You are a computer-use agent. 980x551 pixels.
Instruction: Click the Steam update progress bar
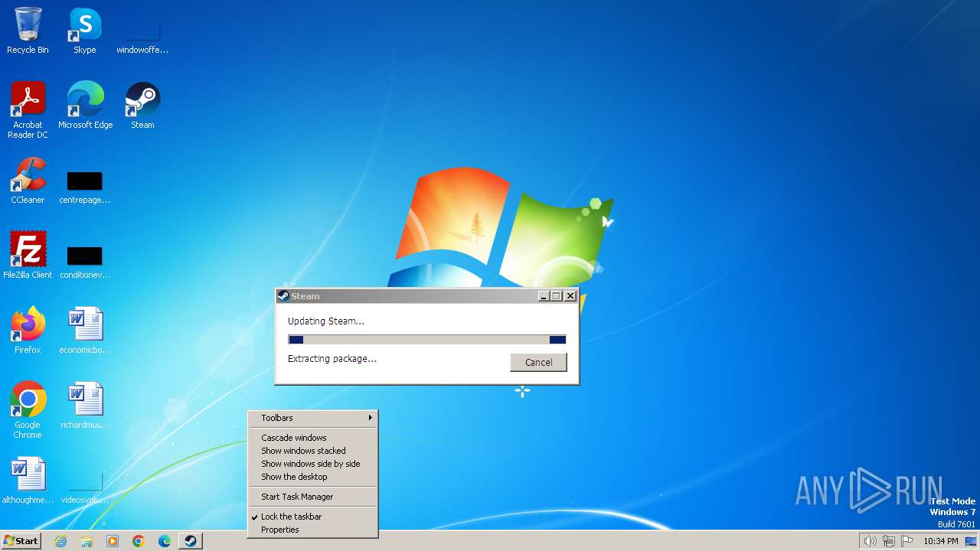[x=427, y=340]
